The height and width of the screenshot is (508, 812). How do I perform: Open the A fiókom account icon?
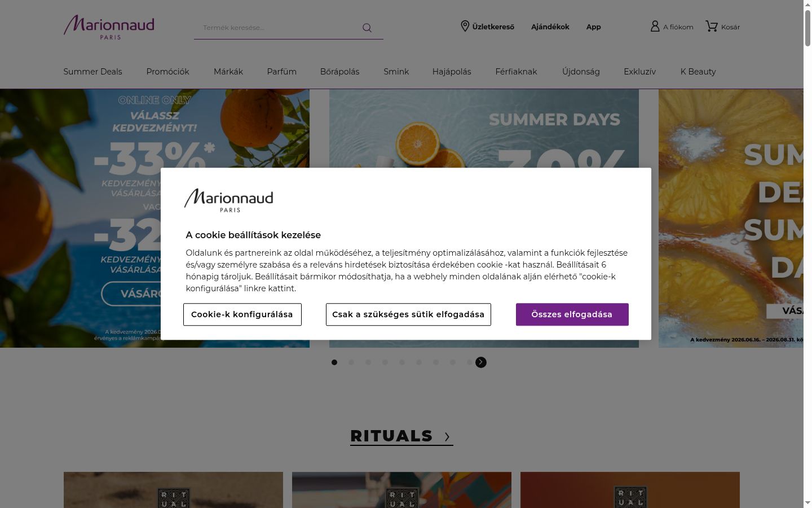click(x=655, y=27)
